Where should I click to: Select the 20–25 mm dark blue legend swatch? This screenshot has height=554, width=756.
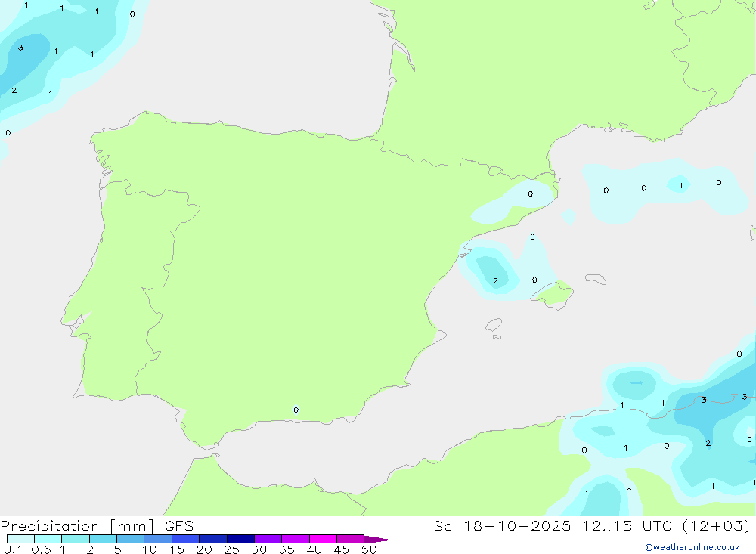coord(212,539)
